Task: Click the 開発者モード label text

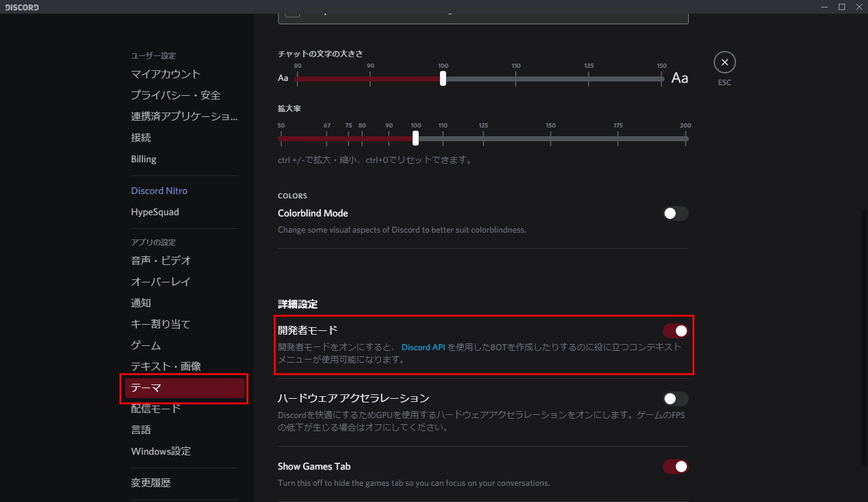Action: 307,330
